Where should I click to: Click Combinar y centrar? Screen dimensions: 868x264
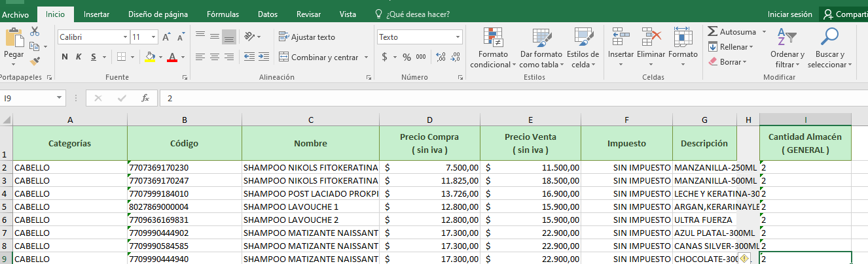(319, 57)
